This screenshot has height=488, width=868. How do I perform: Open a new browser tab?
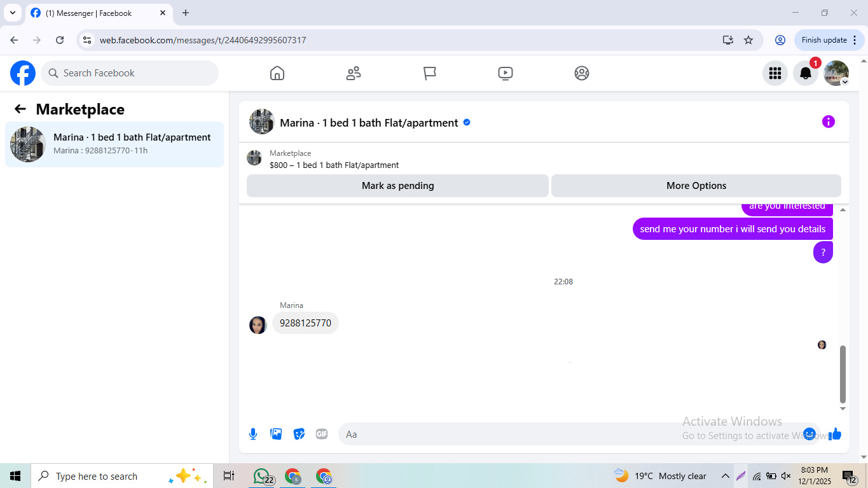(186, 13)
